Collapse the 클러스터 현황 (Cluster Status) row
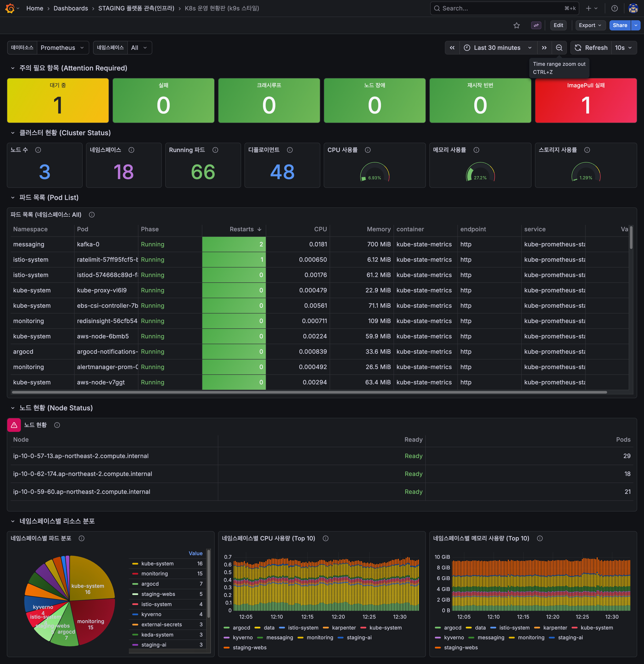Image resolution: width=644 pixels, height=664 pixels. tap(13, 133)
